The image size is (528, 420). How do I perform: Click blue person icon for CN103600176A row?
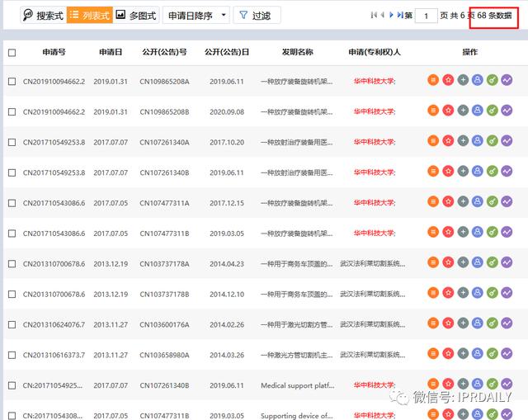(478, 323)
